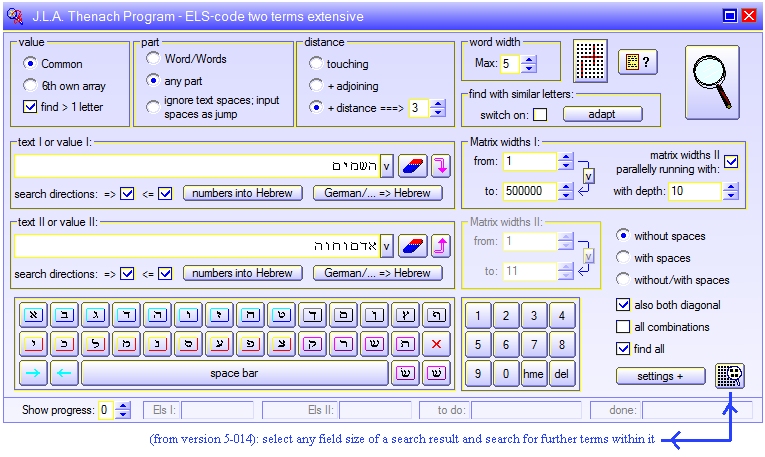
Task: Toggle the similar letters 'switch on' checkbox
Action: [540, 114]
